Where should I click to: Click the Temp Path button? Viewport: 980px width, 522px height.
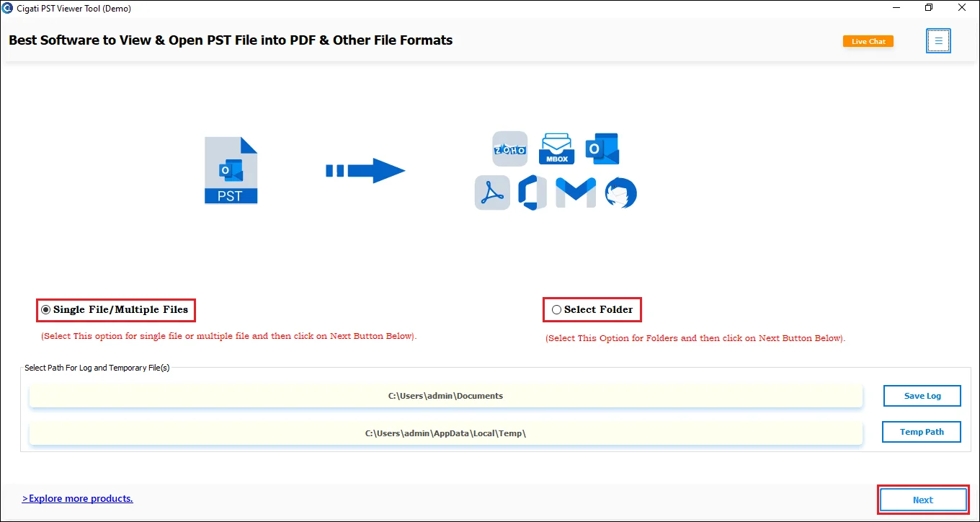click(922, 432)
